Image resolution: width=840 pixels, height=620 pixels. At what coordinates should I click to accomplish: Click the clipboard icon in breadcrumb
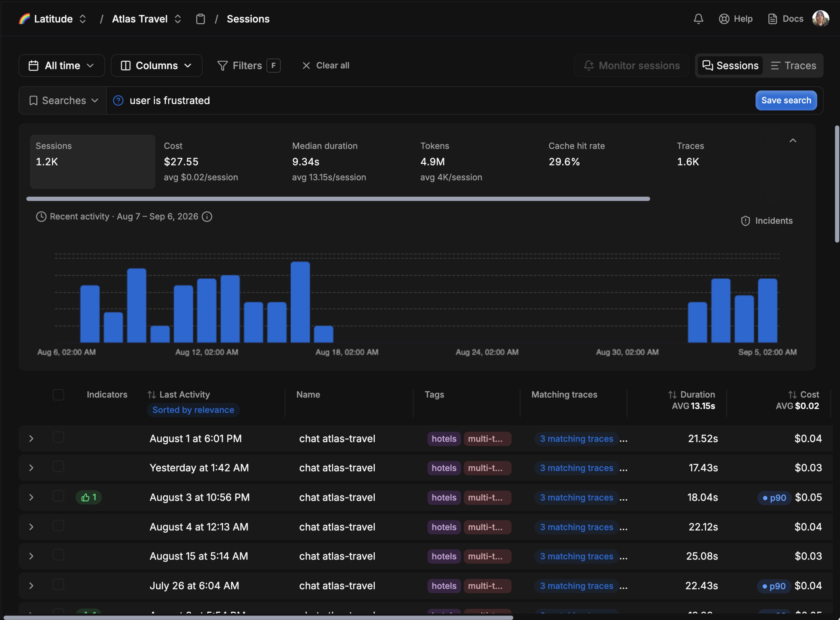pos(200,19)
